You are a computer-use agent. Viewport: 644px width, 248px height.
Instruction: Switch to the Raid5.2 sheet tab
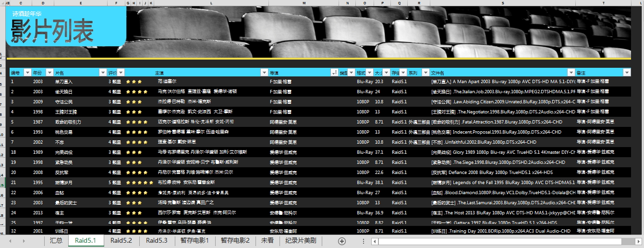point(121,241)
